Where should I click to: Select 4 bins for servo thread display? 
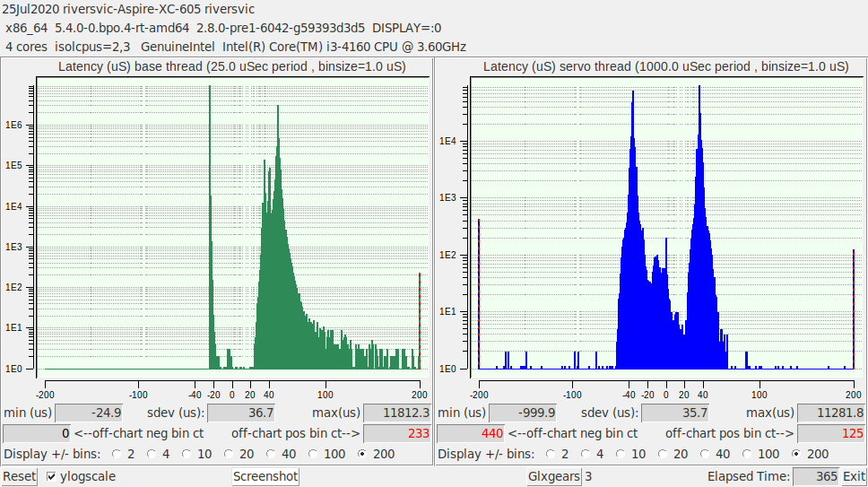[x=586, y=455]
